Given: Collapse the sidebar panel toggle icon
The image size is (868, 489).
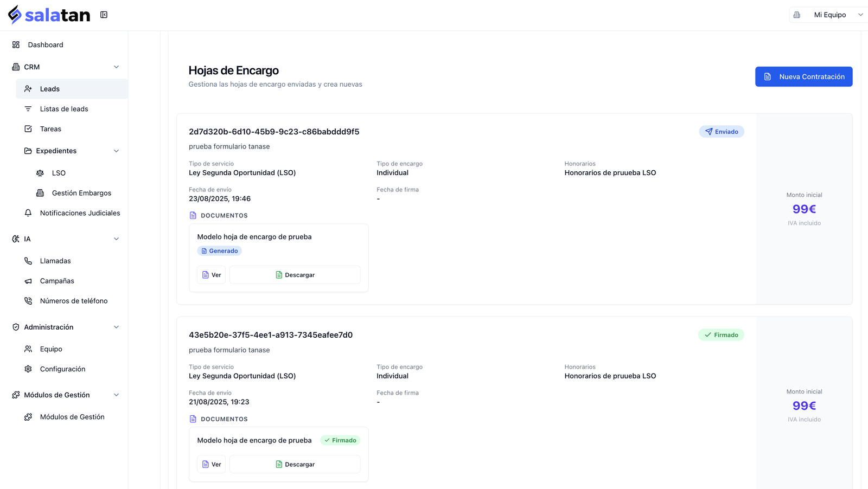Looking at the screenshot, I should point(104,15).
